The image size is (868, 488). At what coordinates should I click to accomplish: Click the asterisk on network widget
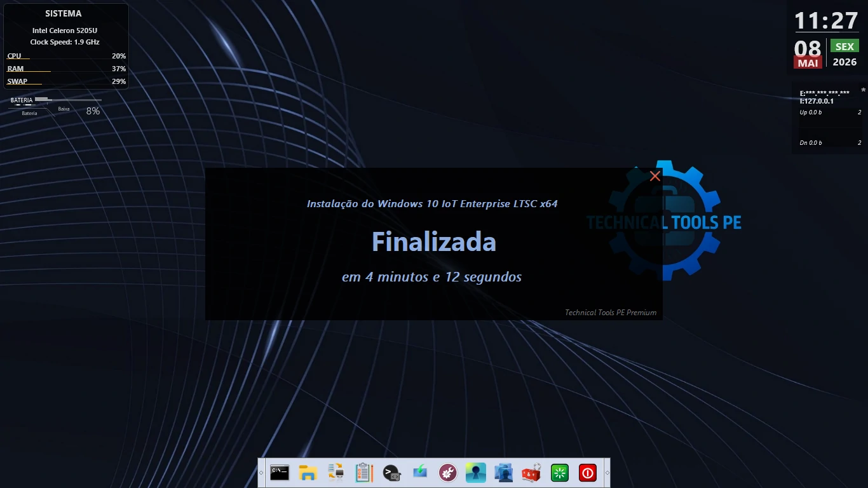coord(863,91)
